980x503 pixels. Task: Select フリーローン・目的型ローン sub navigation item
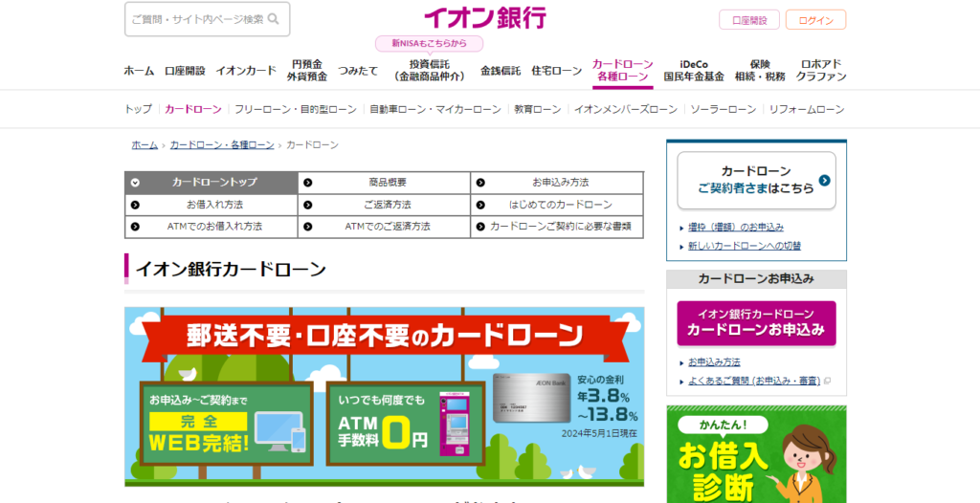pyautogui.click(x=296, y=109)
